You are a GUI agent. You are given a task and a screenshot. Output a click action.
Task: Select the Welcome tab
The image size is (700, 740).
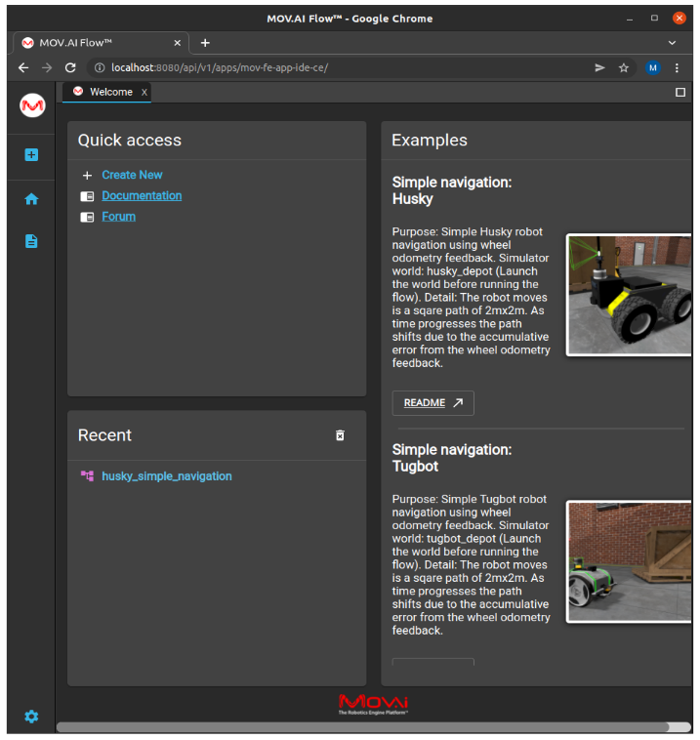click(x=106, y=93)
